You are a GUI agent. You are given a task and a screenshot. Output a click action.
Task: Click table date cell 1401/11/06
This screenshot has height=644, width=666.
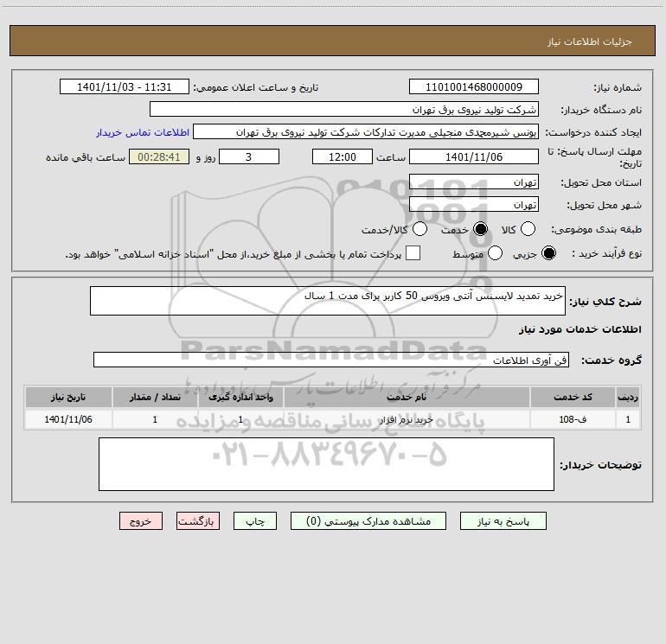[x=68, y=419]
